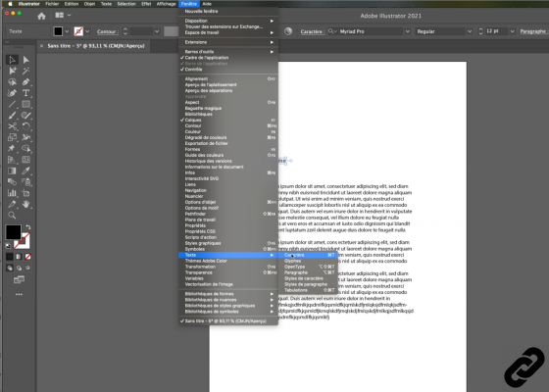Toggle Contrôle option in Fenêtre menu
Viewport: 549px width, 392px height.
click(x=194, y=70)
